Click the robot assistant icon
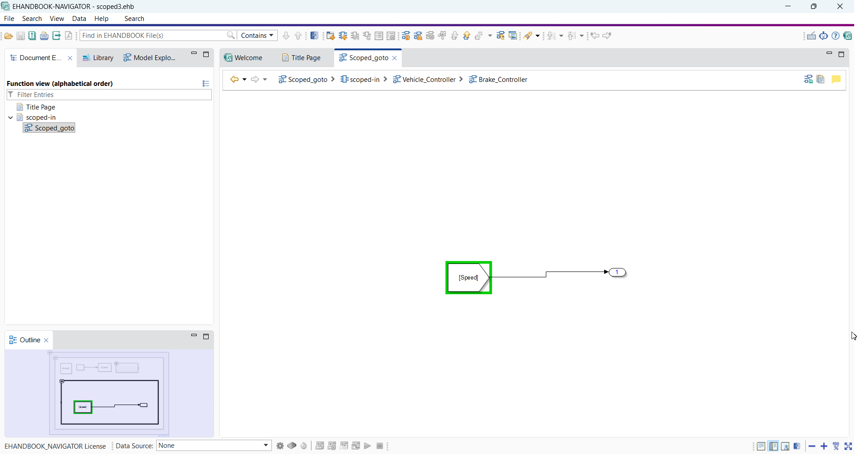The width and height of the screenshot is (868, 454). (x=824, y=36)
